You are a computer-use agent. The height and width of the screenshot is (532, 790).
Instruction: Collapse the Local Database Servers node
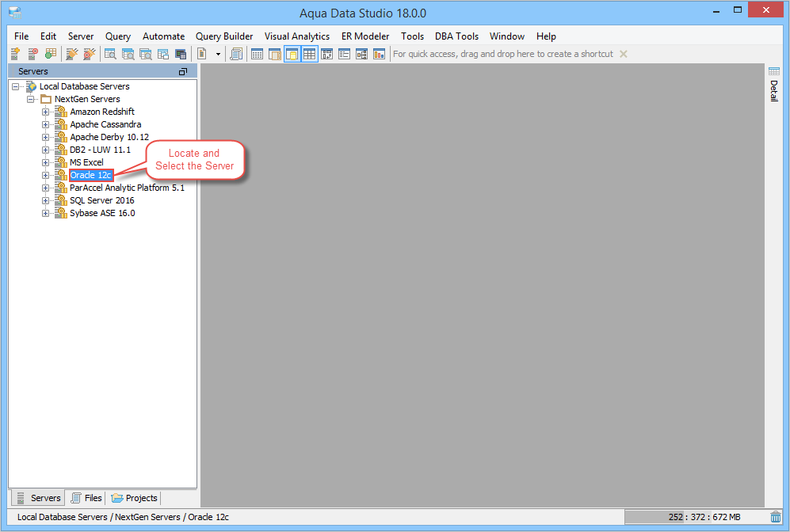[16, 86]
